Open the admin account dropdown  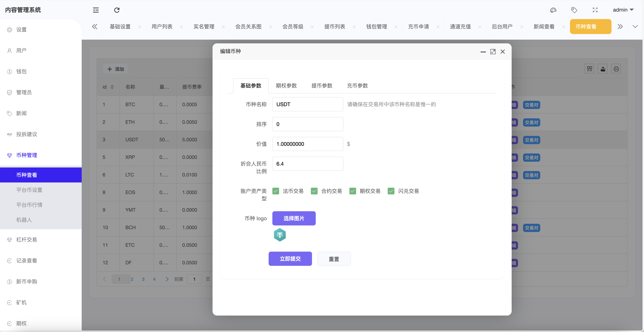623,10
